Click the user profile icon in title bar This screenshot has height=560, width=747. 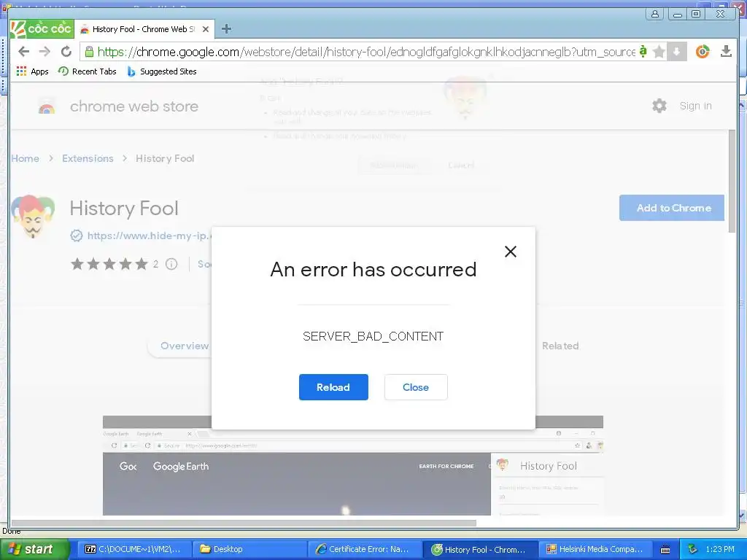click(655, 14)
